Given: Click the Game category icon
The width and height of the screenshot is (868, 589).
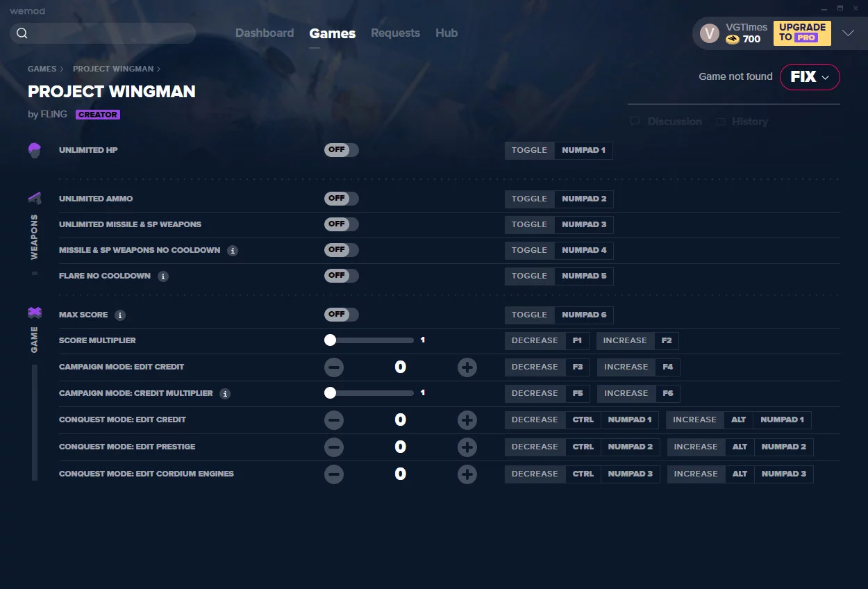Looking at the screenshot, I should (35, 313).
